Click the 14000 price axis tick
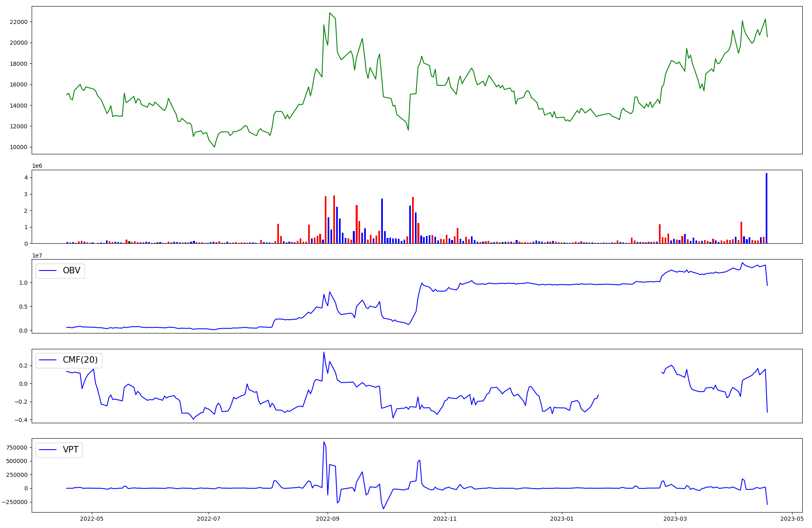This screenshot has width=812, height=528. point(18,106)
